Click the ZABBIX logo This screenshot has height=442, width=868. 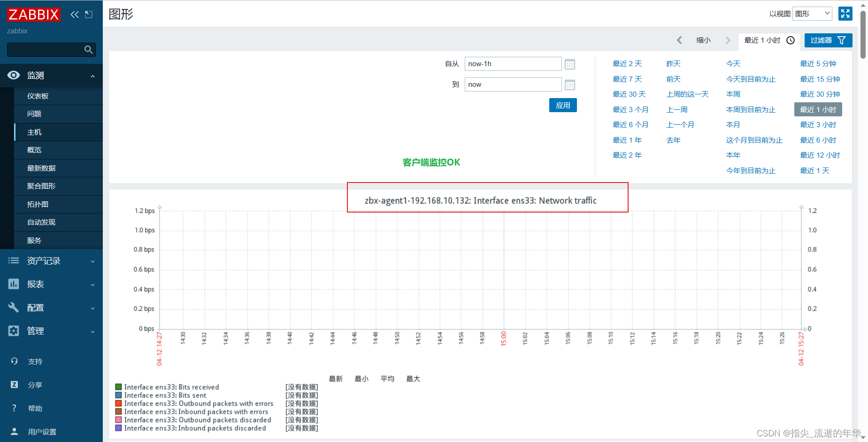click(33, 15)
